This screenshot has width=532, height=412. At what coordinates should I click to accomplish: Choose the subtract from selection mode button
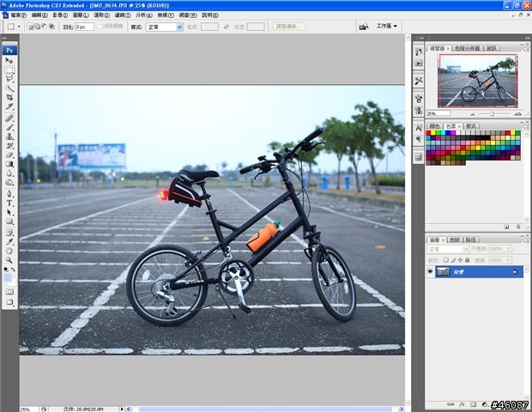tap(45, 27)
